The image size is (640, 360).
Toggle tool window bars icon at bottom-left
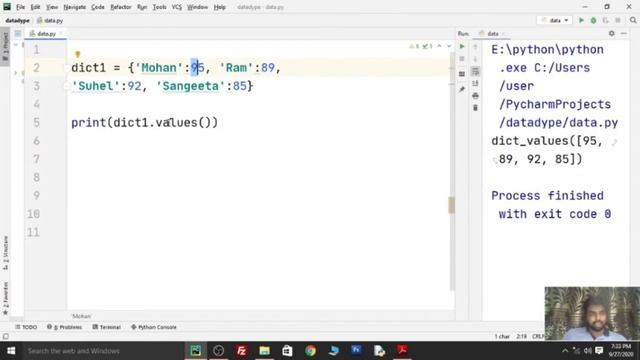[5, 337]
